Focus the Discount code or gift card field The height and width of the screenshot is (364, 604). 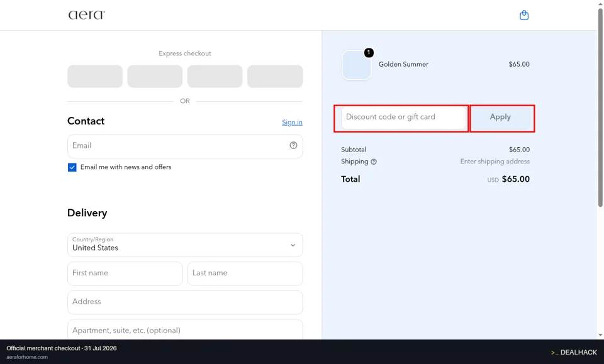(403, 118)
